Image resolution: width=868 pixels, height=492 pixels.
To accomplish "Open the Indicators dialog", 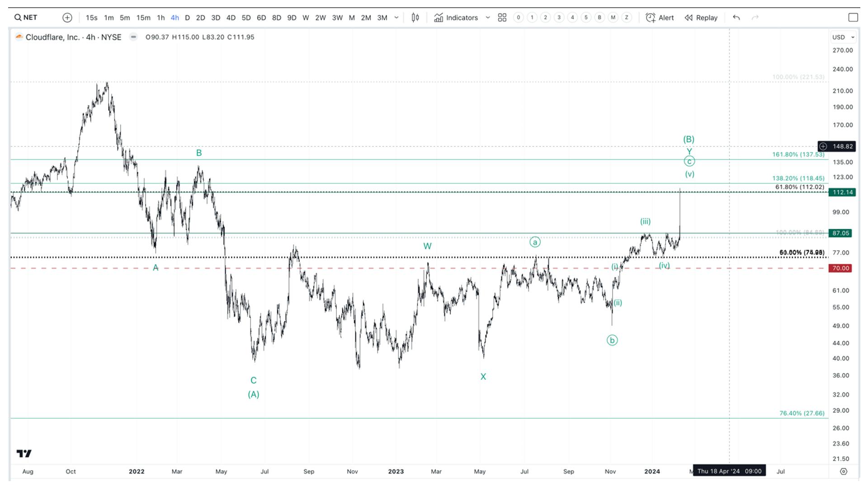I will 456,18.
